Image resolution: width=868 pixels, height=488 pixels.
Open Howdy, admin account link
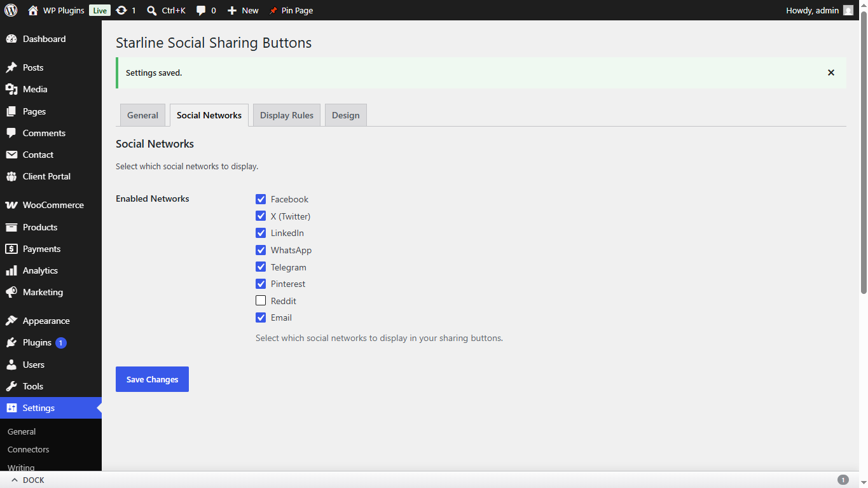point(820,10)
